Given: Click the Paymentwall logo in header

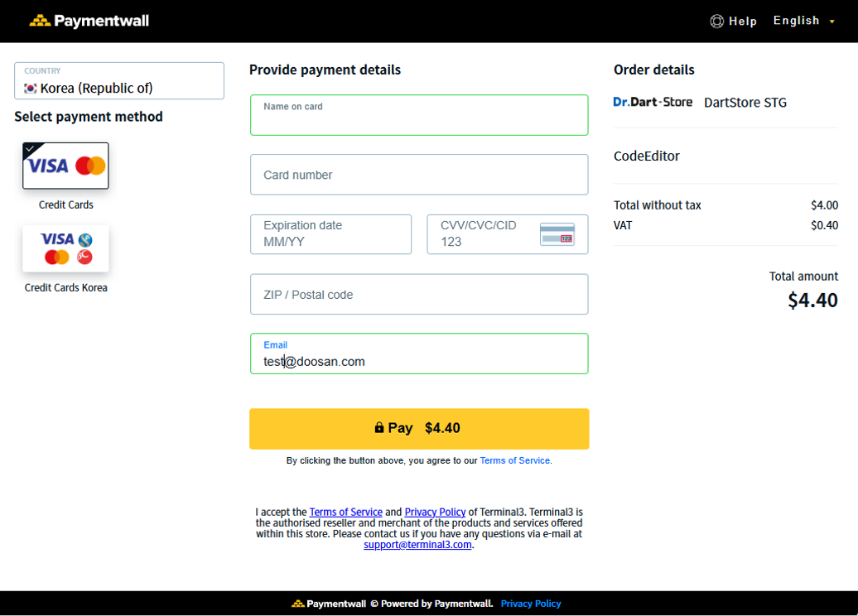Looking at the screenshot, I should tap(89, 21).
